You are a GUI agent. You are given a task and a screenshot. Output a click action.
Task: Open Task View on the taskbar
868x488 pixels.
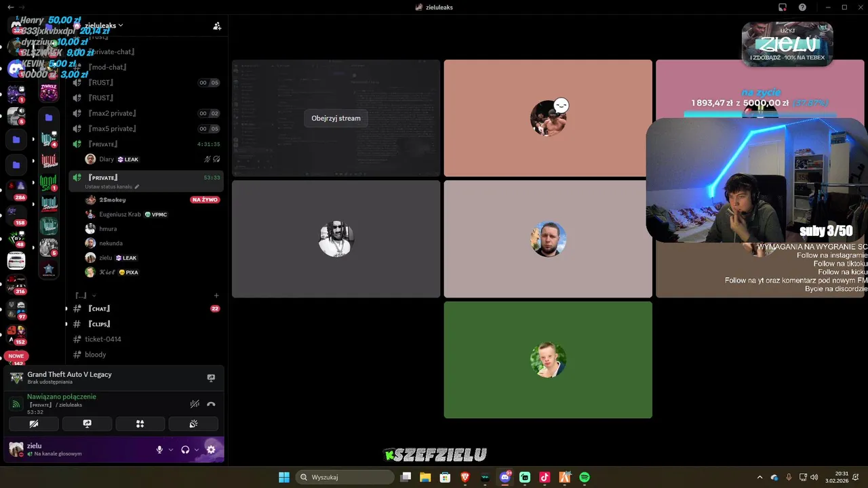point(406,477)
